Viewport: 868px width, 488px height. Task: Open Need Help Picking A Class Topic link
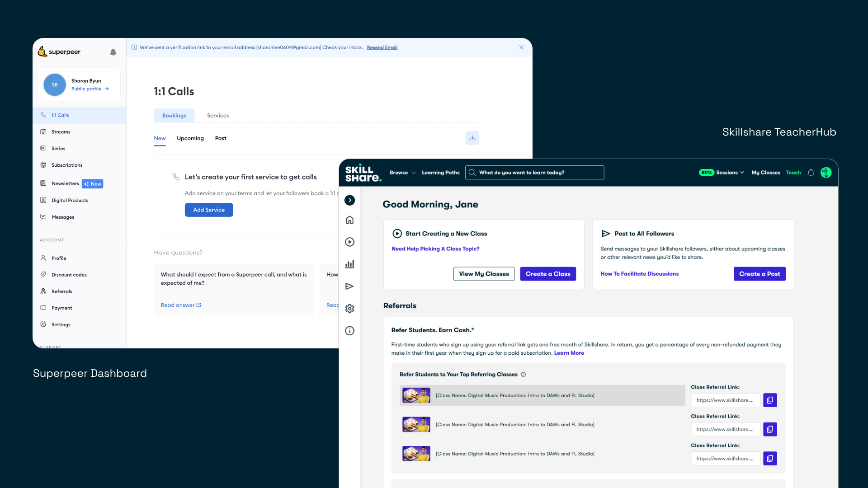click(x=435, y=249)
